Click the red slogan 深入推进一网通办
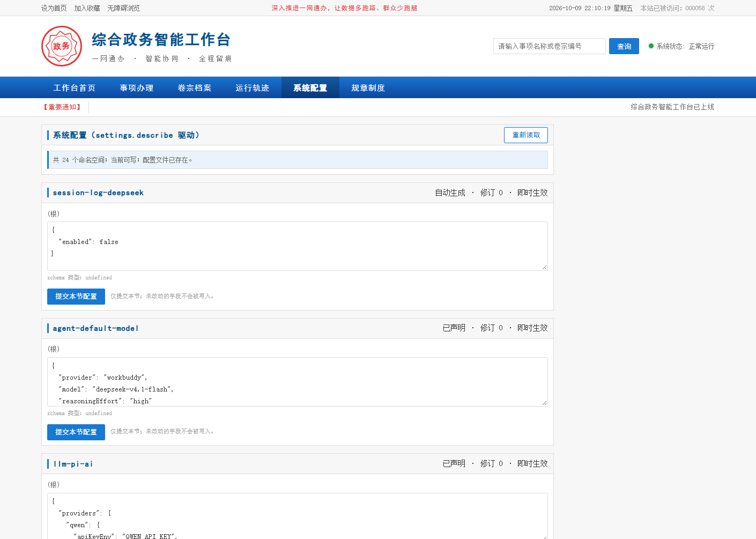The height and width of the screenshot is (539, 756). point(344,8)
